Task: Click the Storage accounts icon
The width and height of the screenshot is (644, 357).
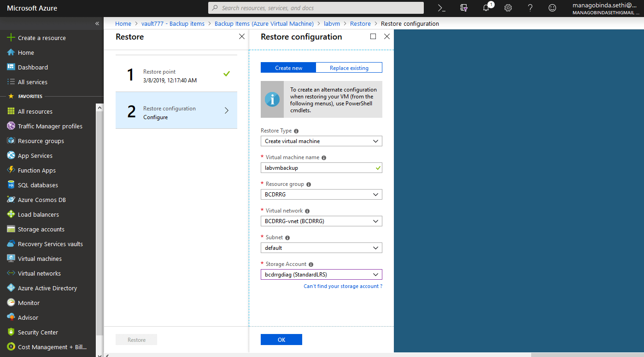Action: pyautogui.click(x=11, y=229)
